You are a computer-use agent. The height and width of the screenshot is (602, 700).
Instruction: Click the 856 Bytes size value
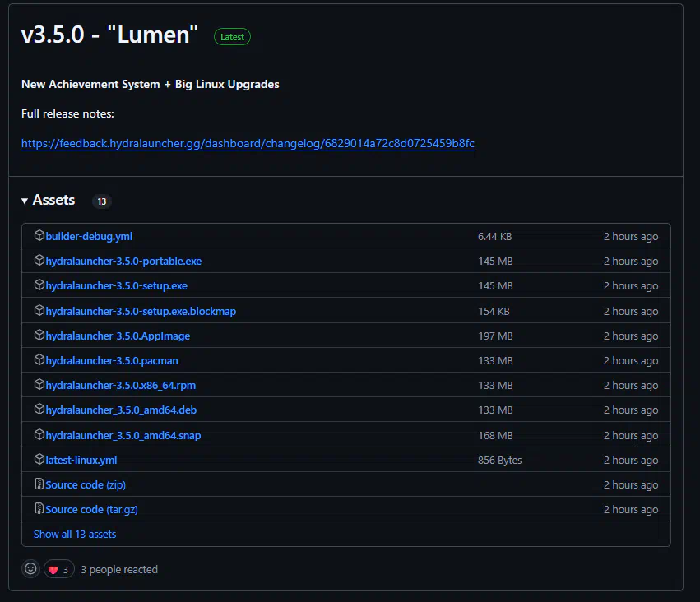pos(499,460)
